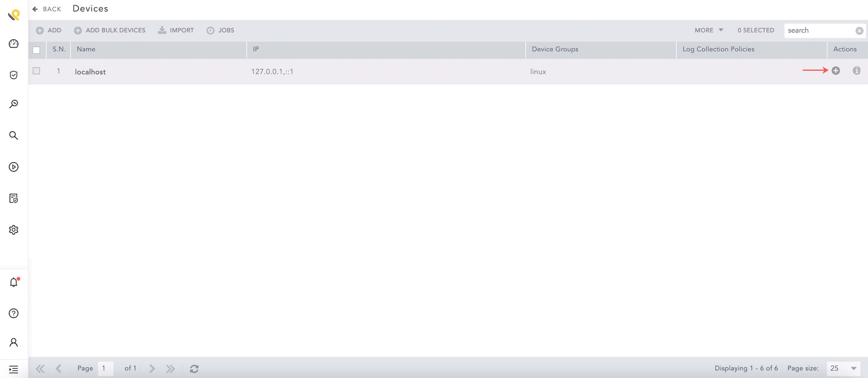Toggle sidebar collapse at bottom left
Screen dimensions: 868x378
[14, 369]
